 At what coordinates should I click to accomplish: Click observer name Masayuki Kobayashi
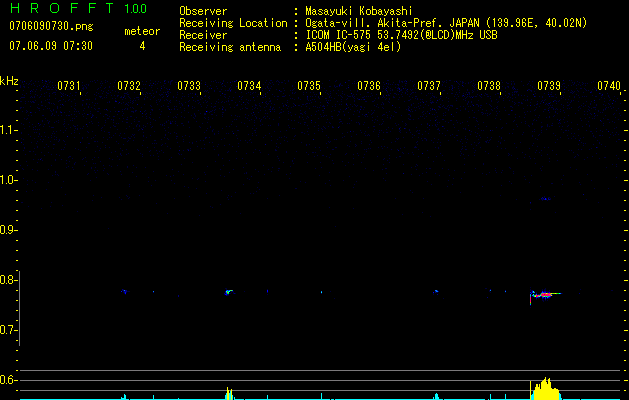359,11
